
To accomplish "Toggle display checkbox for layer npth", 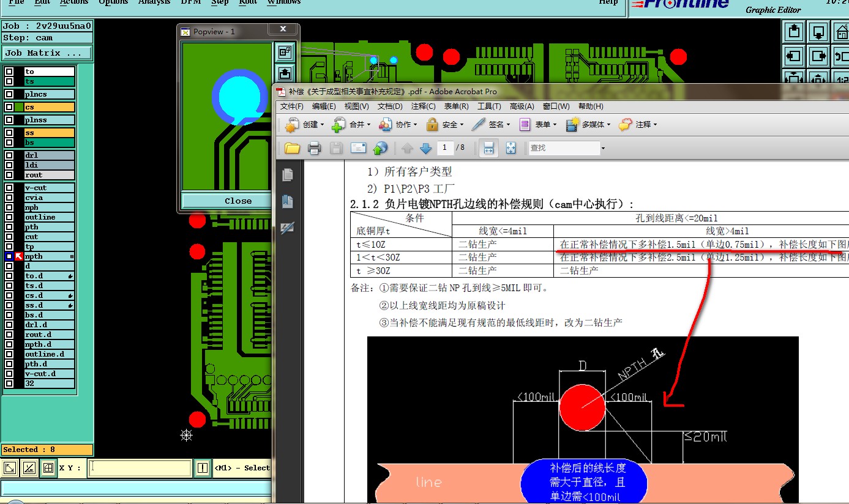I will (x=9, y=256).
